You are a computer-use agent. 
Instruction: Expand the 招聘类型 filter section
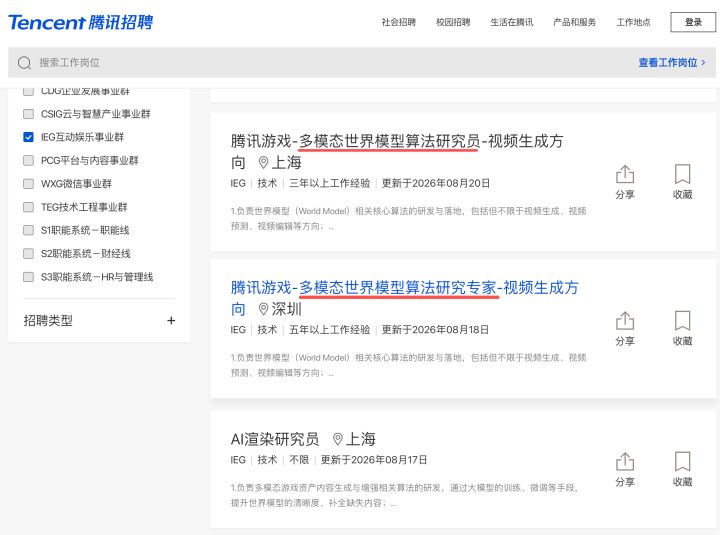point(171,321)
